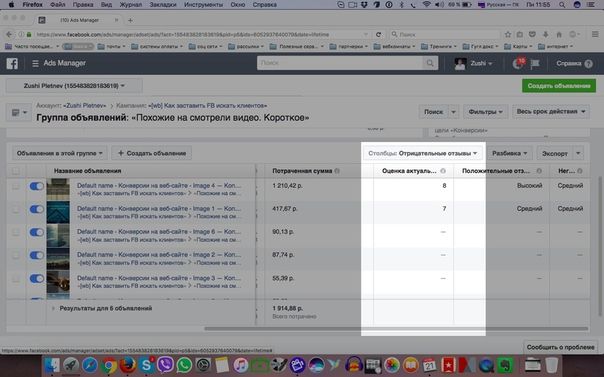Image resolution: width=604 pixels, height=377 pixels.
Task: Open the campaign Как заставить FB искать клиентов breadcrumb
Action: [208, 106]
